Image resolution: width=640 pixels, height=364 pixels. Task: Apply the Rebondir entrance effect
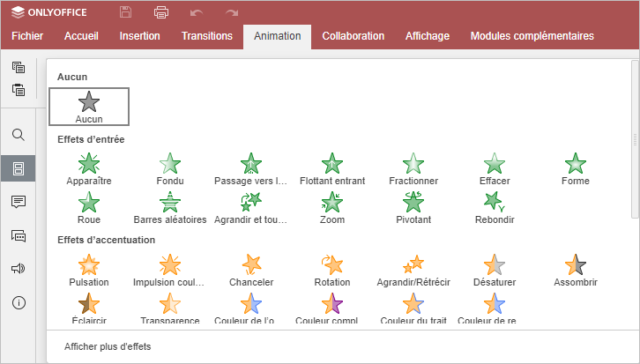click(495, 208)
